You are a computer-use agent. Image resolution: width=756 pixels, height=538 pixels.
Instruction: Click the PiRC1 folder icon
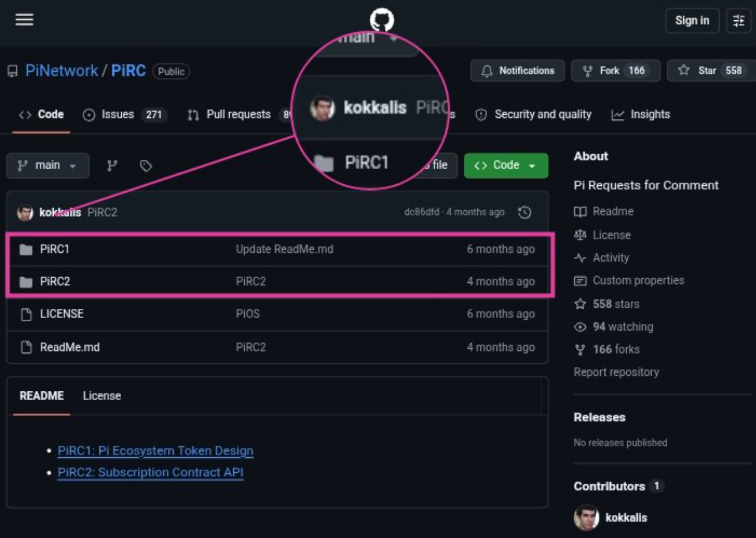(x=26, y=249)
